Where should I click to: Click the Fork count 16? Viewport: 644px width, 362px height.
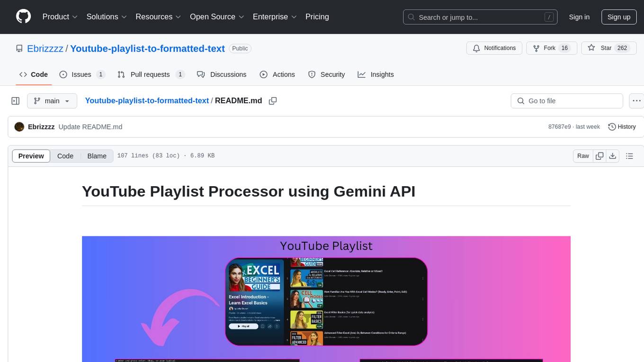tap(564, 48)
